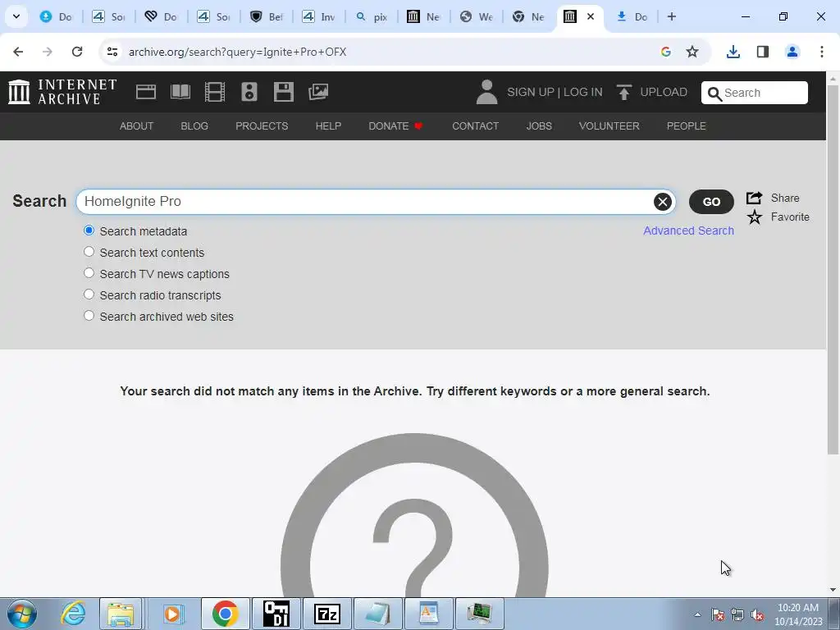Open the DONATE menu item
This screenshot has width=840, height=630.
(x=396, y=126)
